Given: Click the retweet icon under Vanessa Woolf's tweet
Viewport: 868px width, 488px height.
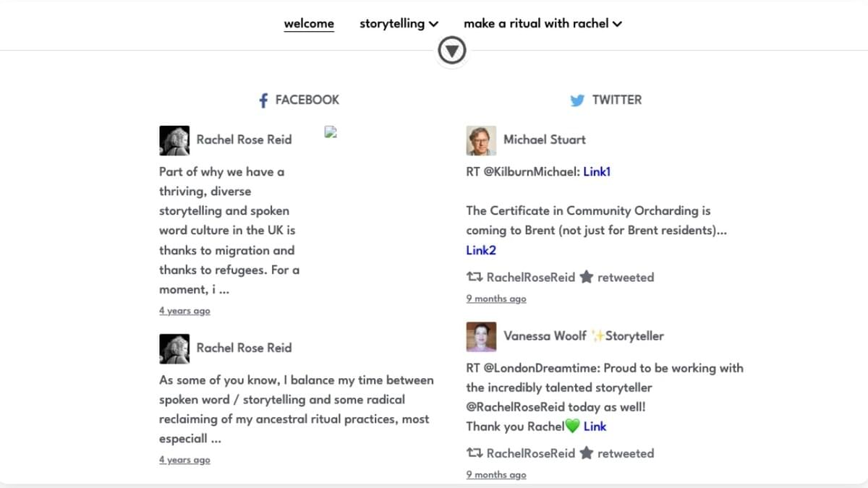Looking at the screenshot, I should coord(475,453).
